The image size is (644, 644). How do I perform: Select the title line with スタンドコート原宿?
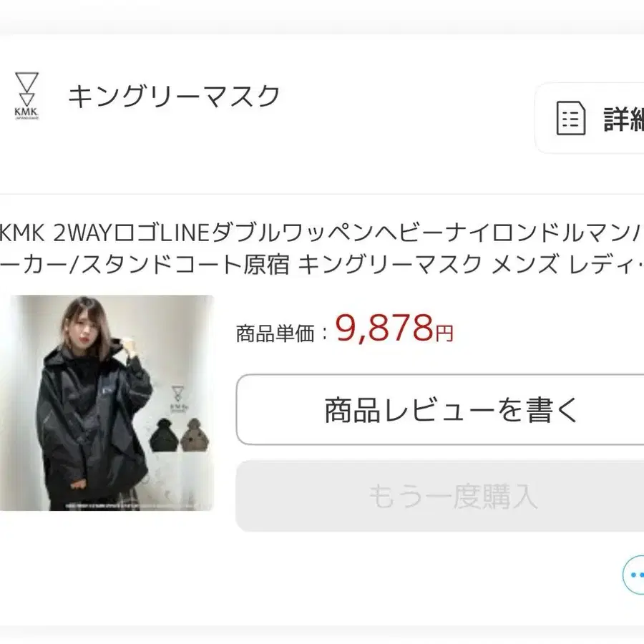click(322, 264)
